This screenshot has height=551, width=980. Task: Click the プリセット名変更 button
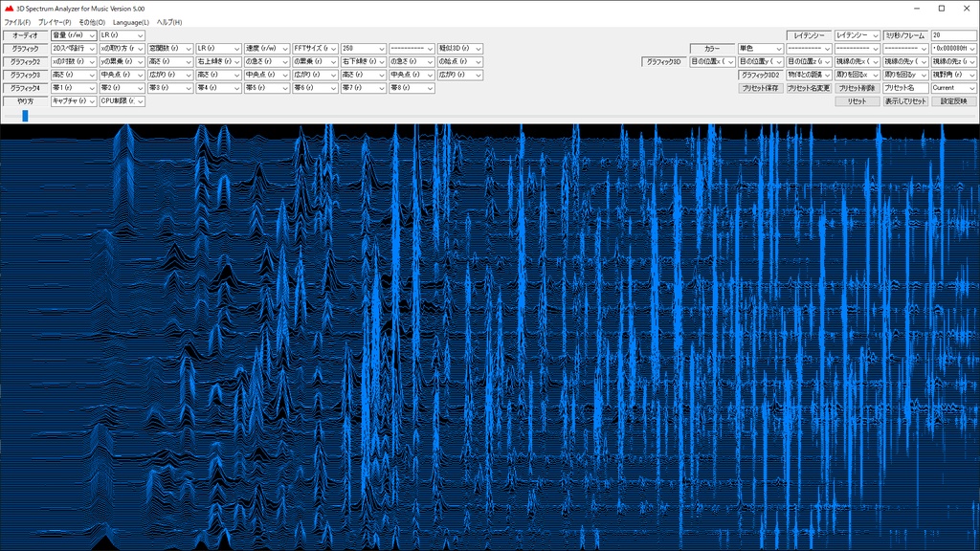click(809, 88)
